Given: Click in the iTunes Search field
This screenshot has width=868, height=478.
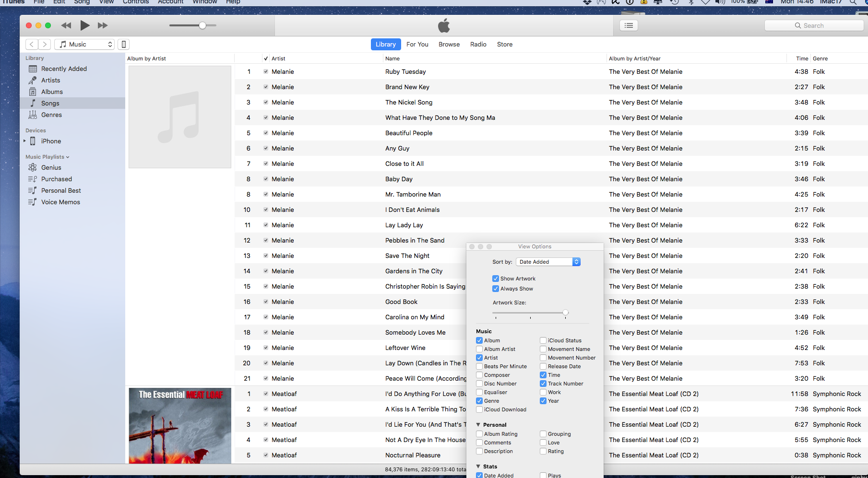Looking at the screenshot, I should click(x=814, y=25).
